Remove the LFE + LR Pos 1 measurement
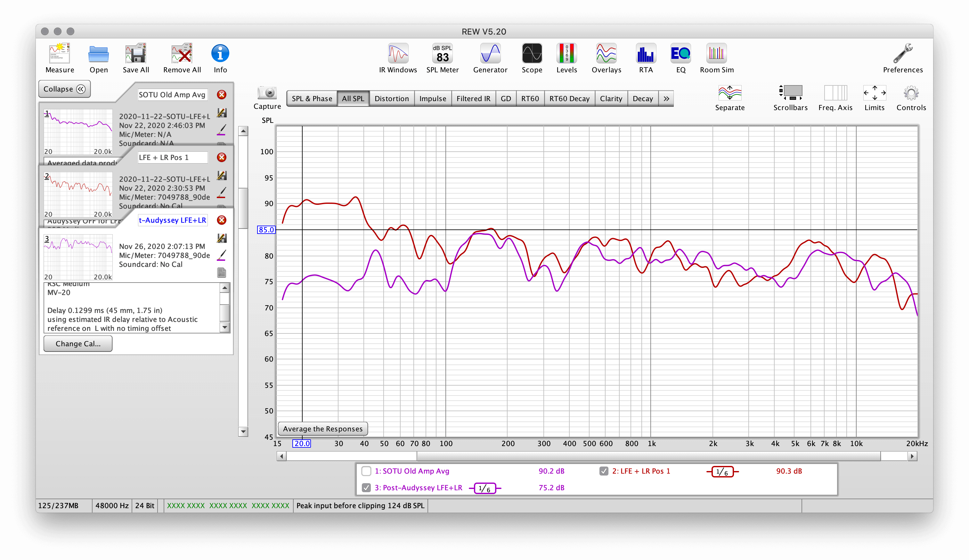This screenshot has height=560, width=969. click(x=222, y=157)
